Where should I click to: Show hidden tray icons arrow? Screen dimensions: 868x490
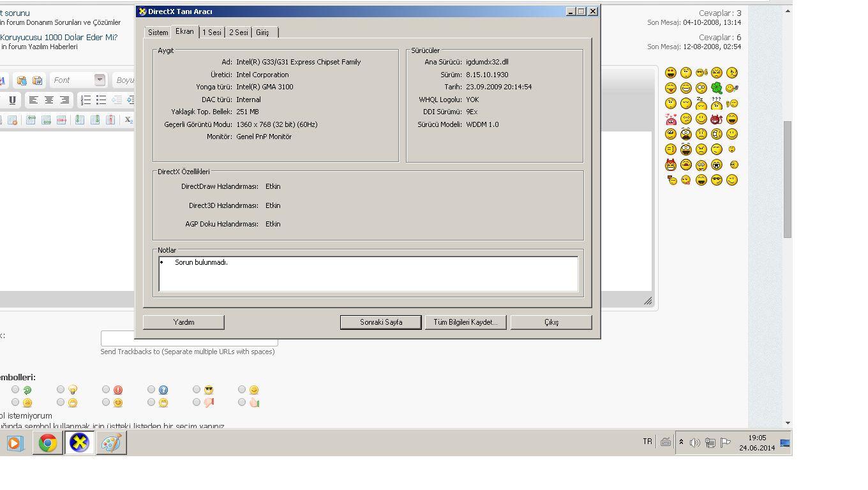[681, 442]
